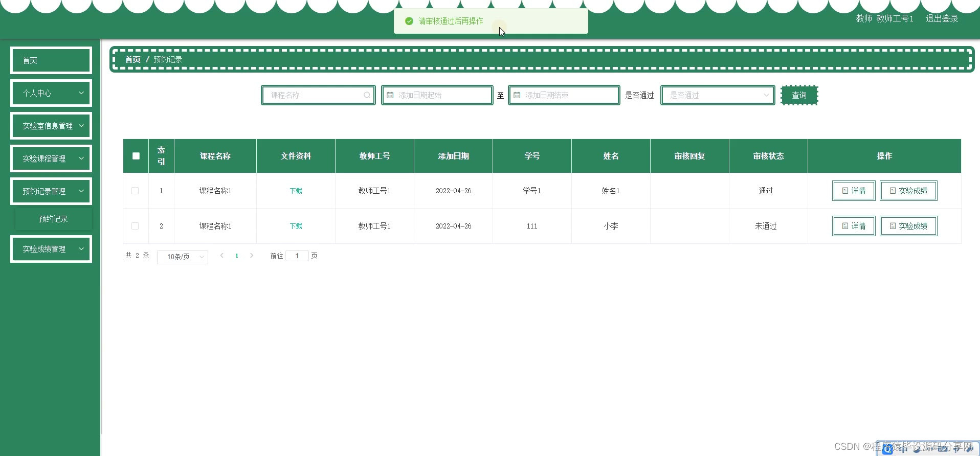
Task: Expand the 个人中心 sidebar menu
Action: click(51, 93)
